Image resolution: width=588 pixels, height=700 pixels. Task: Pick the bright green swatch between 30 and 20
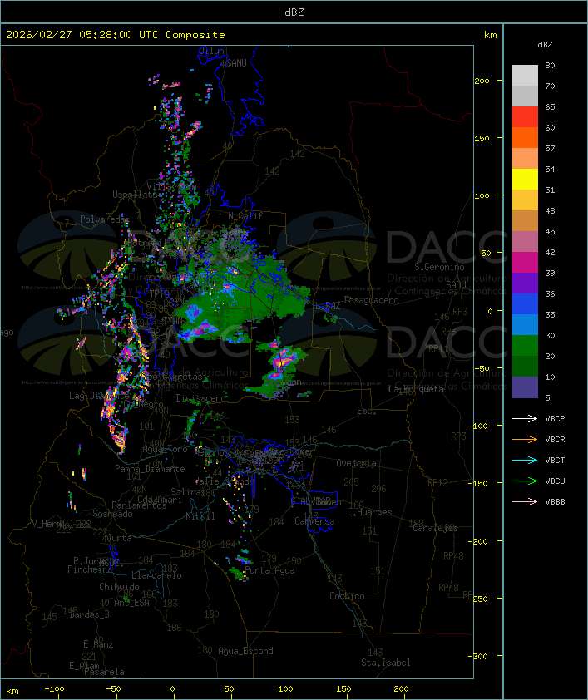(x=525, y=346)
